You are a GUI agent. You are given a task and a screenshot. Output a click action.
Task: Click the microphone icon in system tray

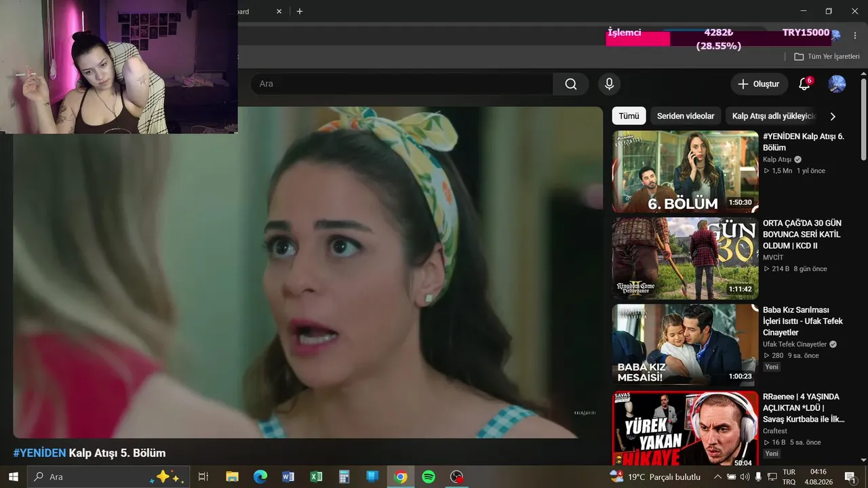pos(758,477)
